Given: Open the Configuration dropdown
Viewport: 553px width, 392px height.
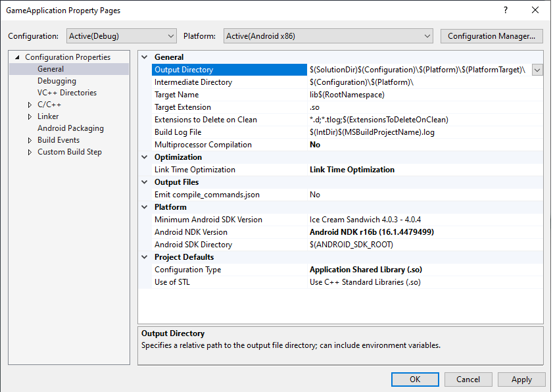Looking at the screenshot, I should (122, 36).
